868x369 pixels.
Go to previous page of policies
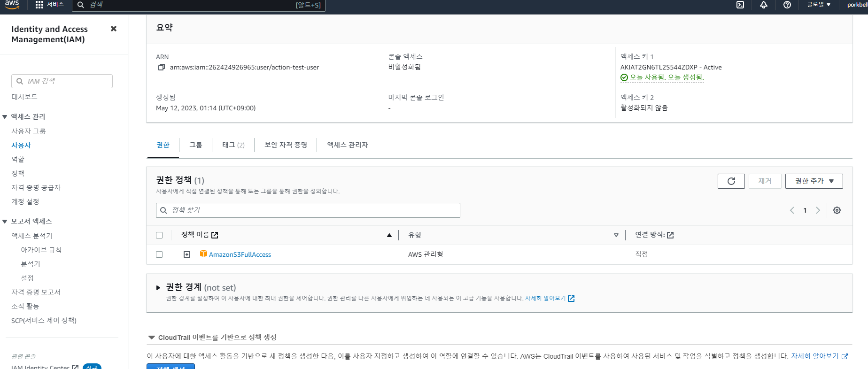pos(792,210)
